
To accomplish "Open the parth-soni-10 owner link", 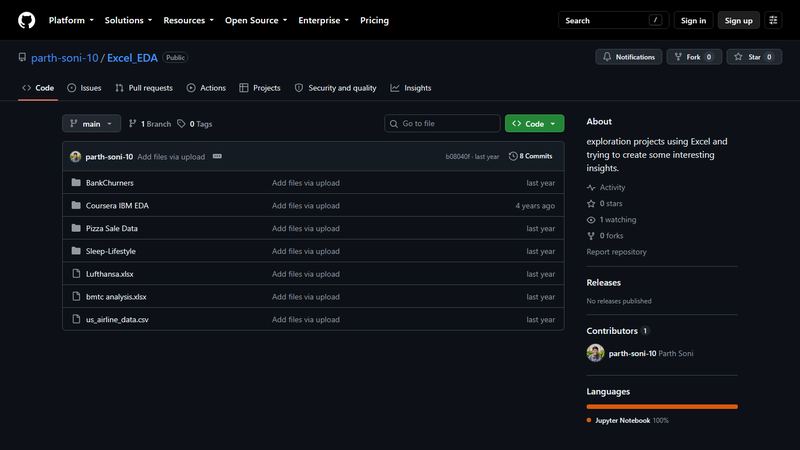I will [64, 58].
